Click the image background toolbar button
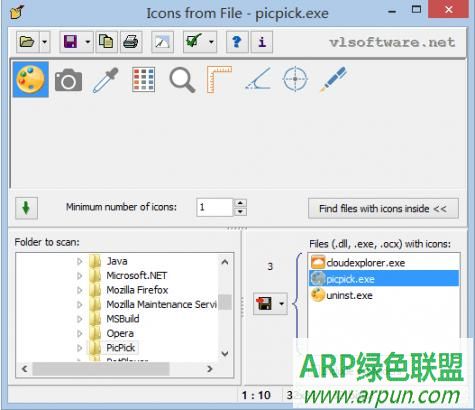 162,42
